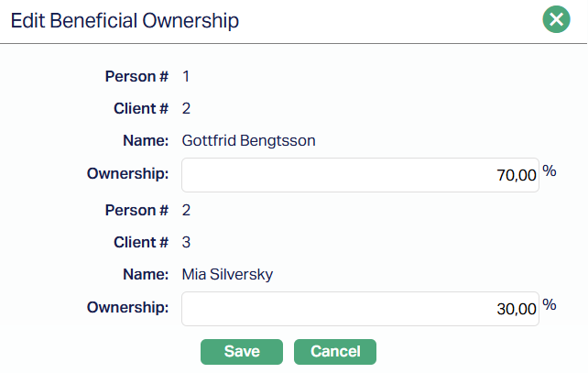The width and height of the screenshot is (588, 373).
Task: Click the Ownership label for the 70,00 field
Action: click(x=127, y=174)
